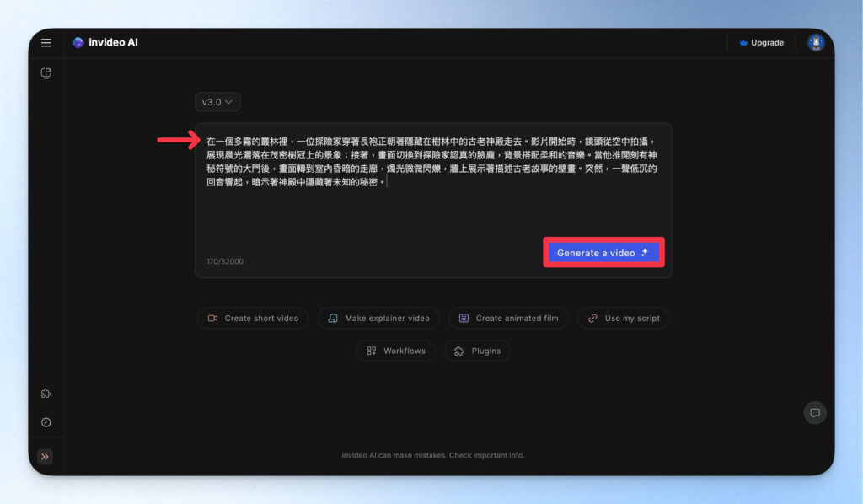Click the invideo AI mistakes disclaimer text

click(432, 455)
